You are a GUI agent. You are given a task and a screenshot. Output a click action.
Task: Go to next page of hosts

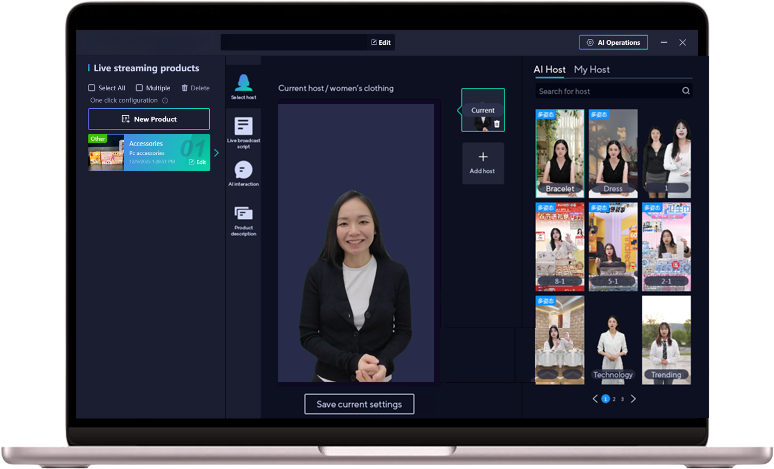tap(633, 399)
